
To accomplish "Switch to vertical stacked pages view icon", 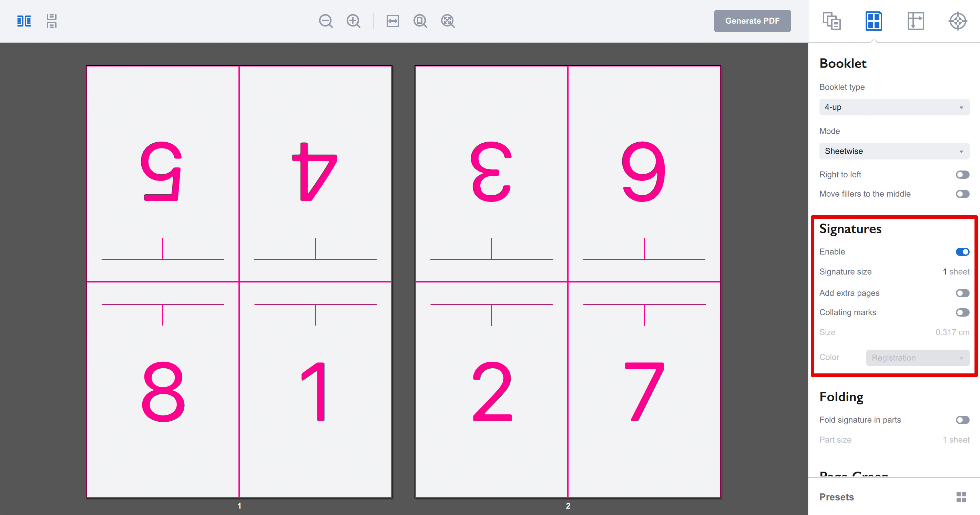I will coord(51,21).
